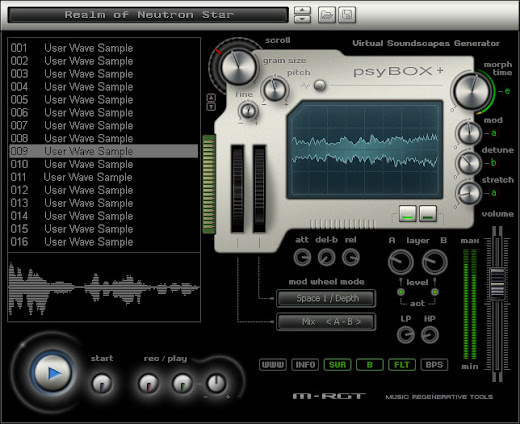Viewport: 520px width, 424px height.
Task: Toggle the layer A level act LED
Action: [401, 292]
